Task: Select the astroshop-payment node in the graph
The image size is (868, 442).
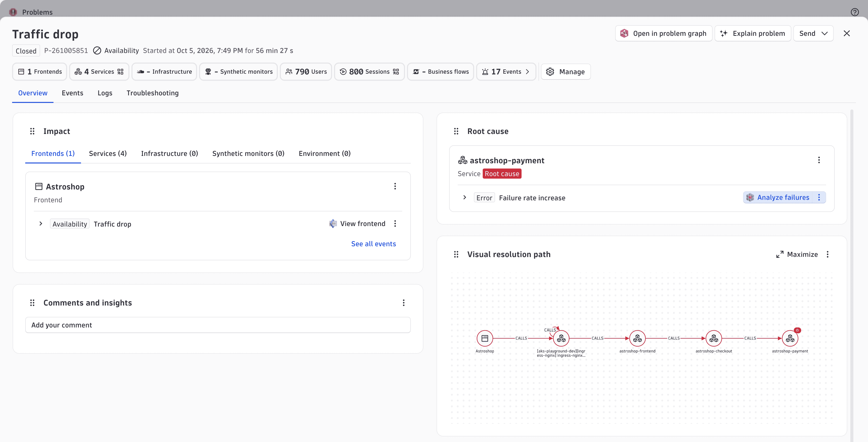Action: coord(790,338)
